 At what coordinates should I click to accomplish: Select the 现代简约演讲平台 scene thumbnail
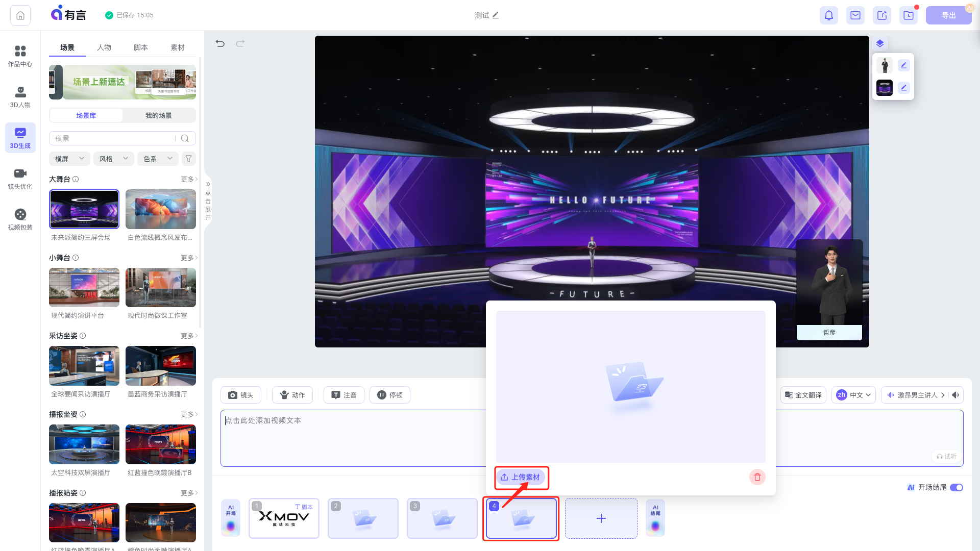pos(84,287)
